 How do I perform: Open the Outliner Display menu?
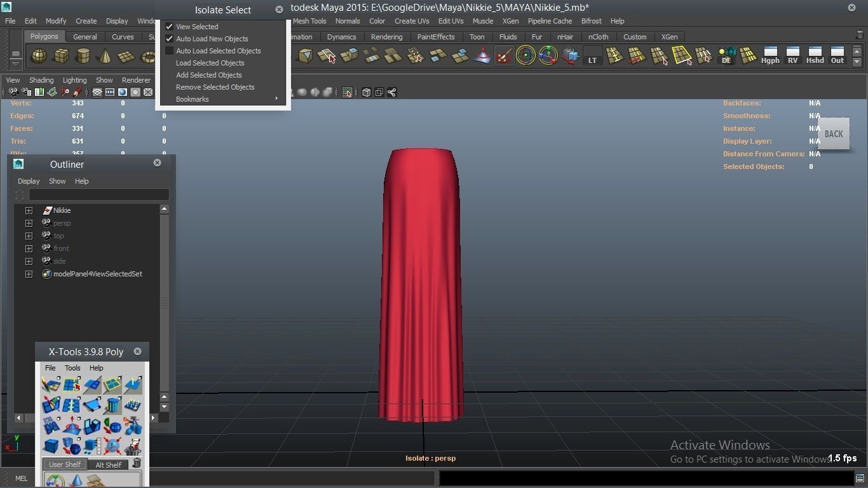click(29, 181)
